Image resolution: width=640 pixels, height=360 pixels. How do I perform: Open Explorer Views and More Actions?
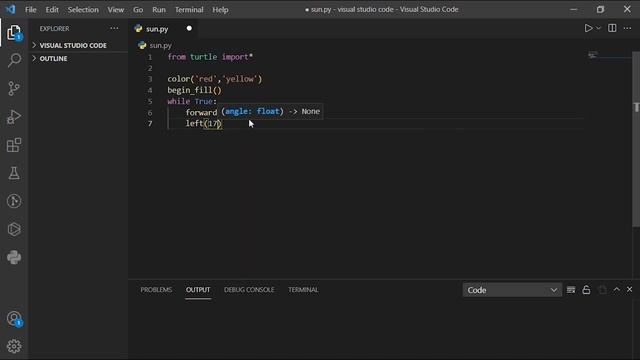click(114, 28)
